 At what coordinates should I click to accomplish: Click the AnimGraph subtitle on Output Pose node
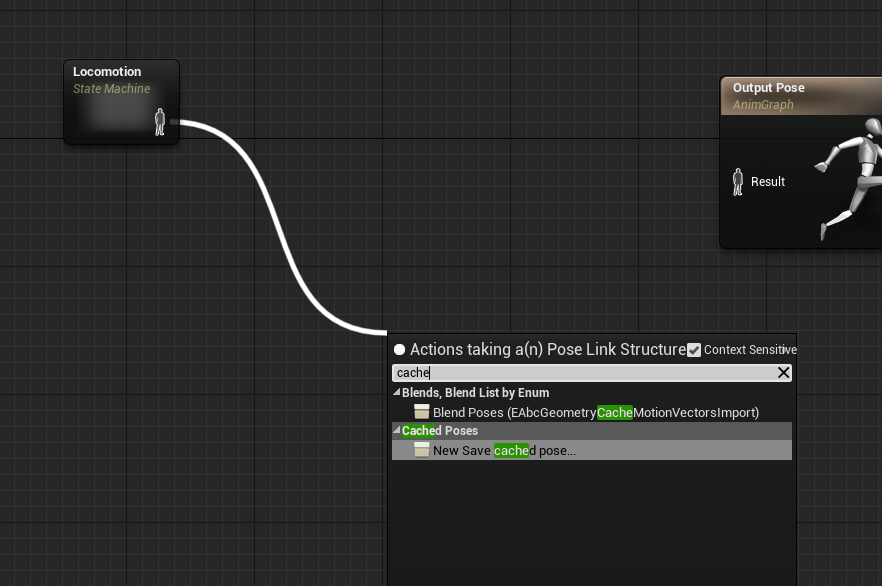point(763,105)
